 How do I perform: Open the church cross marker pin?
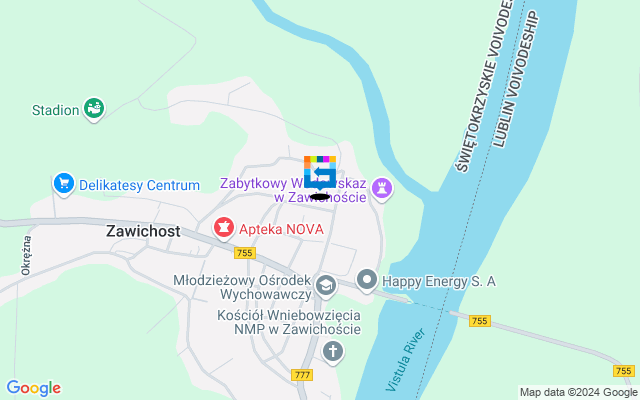click(x=333, y=351)
